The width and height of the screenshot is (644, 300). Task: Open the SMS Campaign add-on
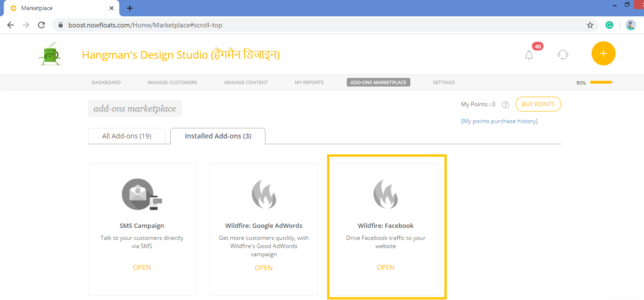142,267
